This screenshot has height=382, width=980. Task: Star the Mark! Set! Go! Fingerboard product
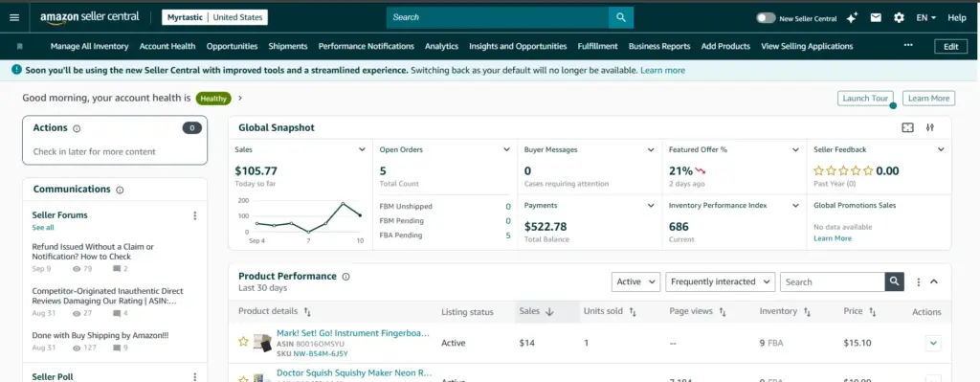tap(243, 342)
